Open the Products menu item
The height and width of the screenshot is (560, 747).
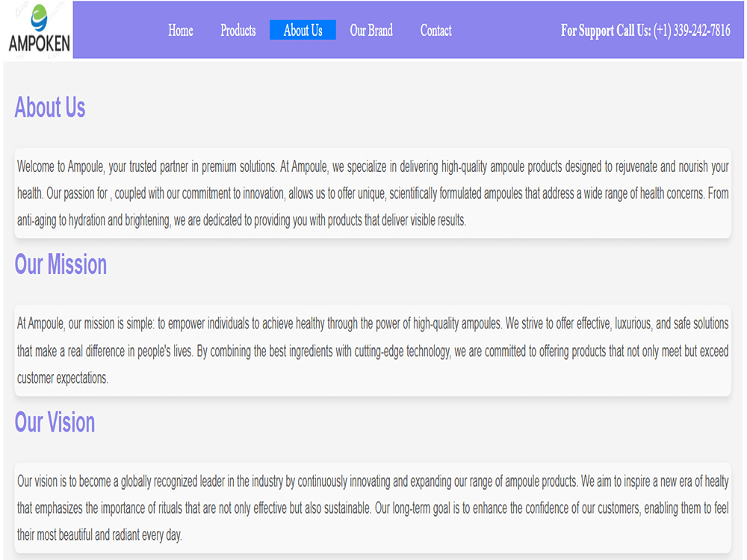pyautogui.click(x=238, y=31)
